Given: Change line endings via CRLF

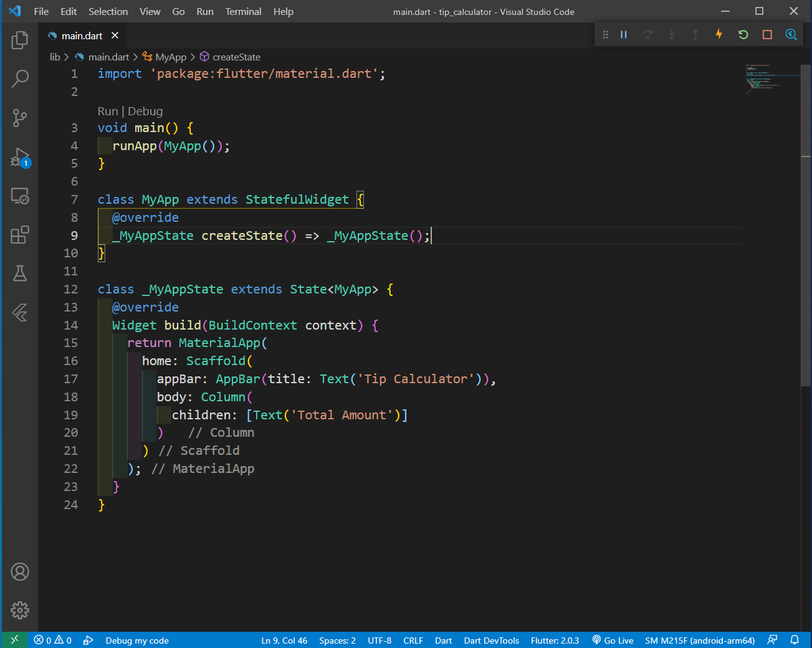Looking at the screenshot, I should (413, 640).
